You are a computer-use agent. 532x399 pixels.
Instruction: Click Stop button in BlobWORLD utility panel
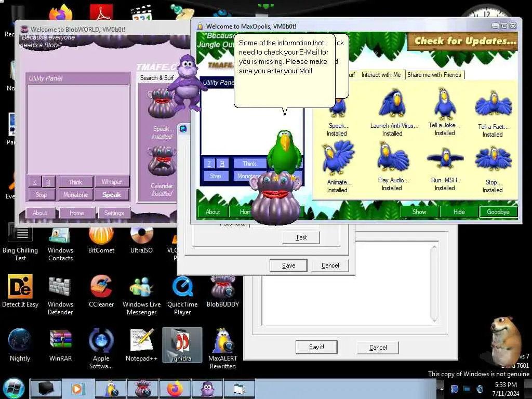pos(42,195)
